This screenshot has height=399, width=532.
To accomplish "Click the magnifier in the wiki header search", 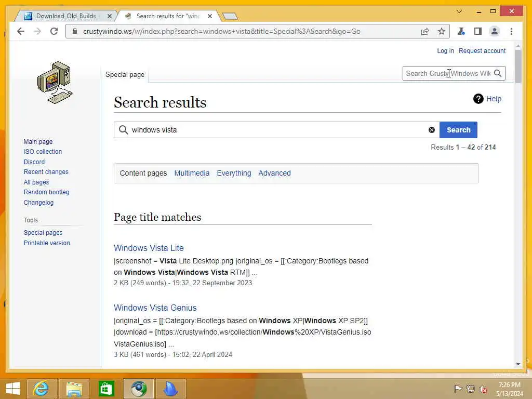I will (x=498, y=73).
